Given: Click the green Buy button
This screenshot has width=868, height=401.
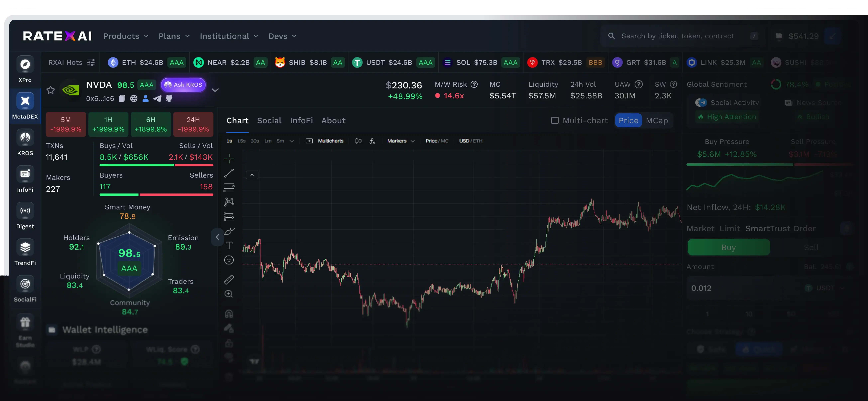Looking at the screenshot, I should point(728,247).
